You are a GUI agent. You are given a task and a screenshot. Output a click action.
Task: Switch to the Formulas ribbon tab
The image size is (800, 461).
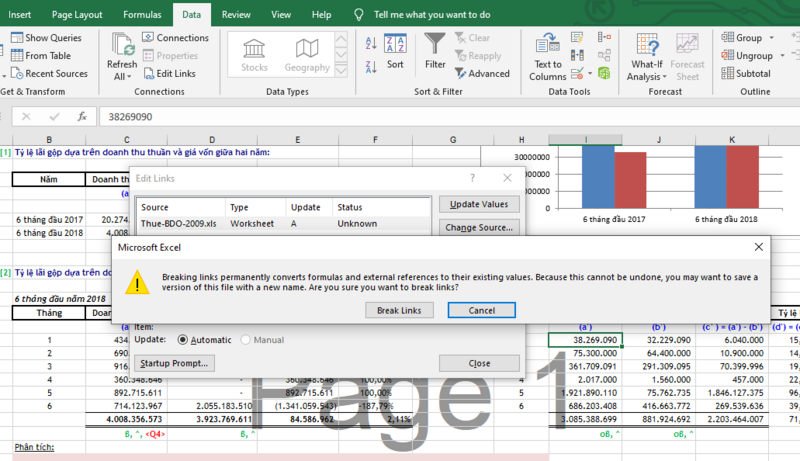pyautogui.click(x=142, y=15)
